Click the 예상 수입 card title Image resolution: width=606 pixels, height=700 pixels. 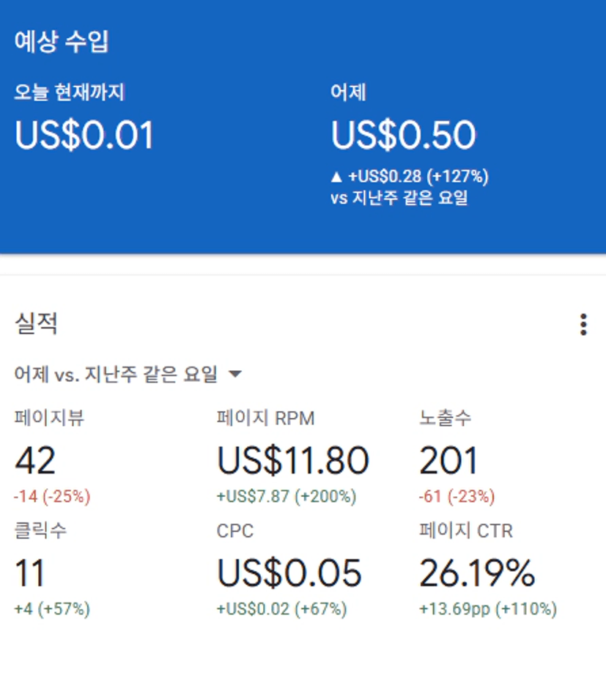click(62, 42)
